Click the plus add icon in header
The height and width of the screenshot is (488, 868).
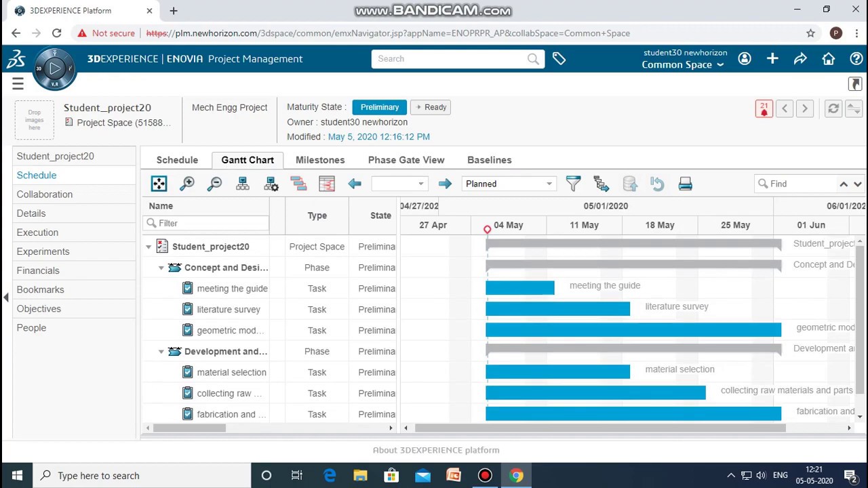coord(772,59)
